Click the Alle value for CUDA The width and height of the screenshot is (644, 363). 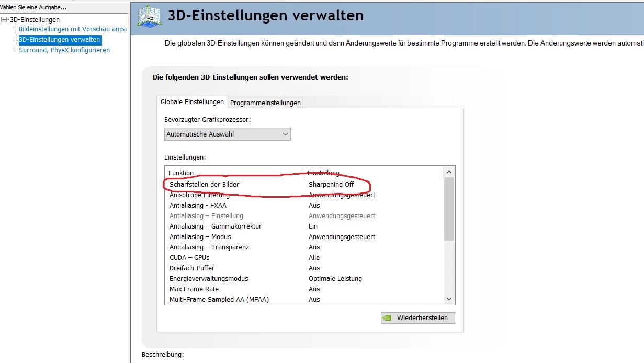pyautogui.click(x=314, y=258)
